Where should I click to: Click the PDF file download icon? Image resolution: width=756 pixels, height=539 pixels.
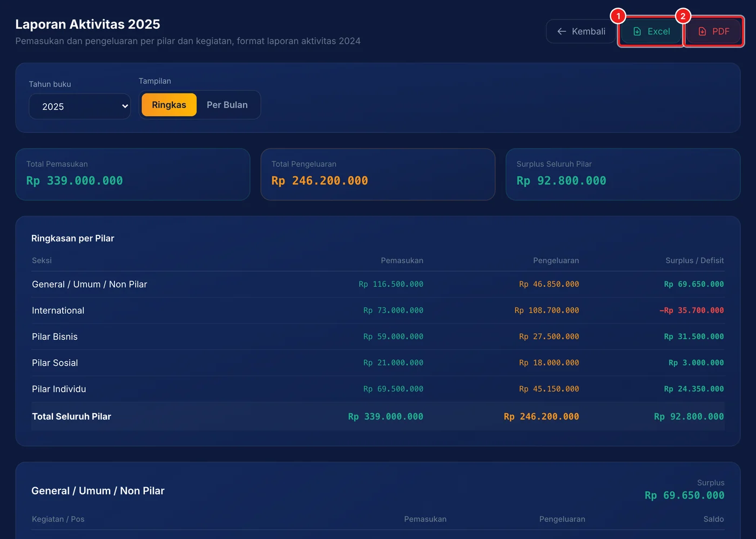coord(702,31)
